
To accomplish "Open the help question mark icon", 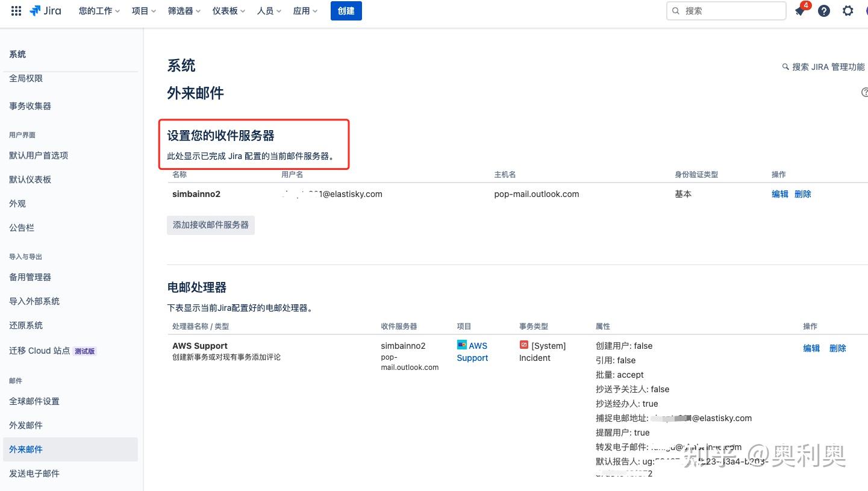I will pos(824,11).
